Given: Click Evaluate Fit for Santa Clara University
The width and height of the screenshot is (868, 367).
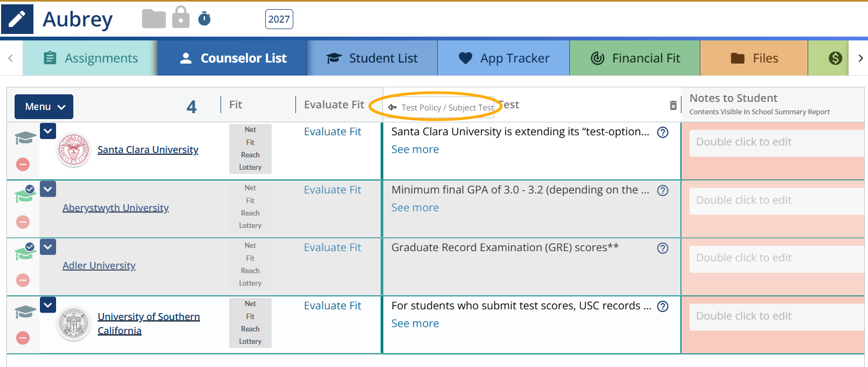Looking at the screenshot, I should [333, 131].
